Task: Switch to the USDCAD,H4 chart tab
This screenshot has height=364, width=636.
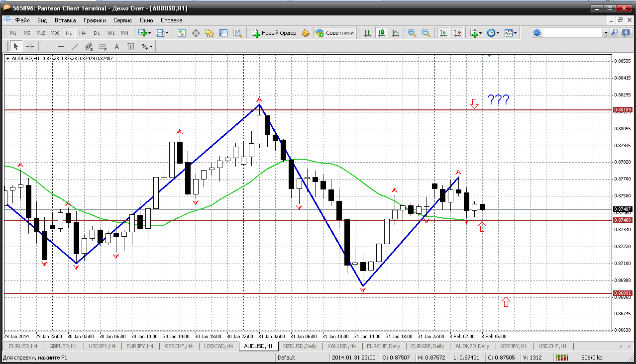Action: click(218, 346)
